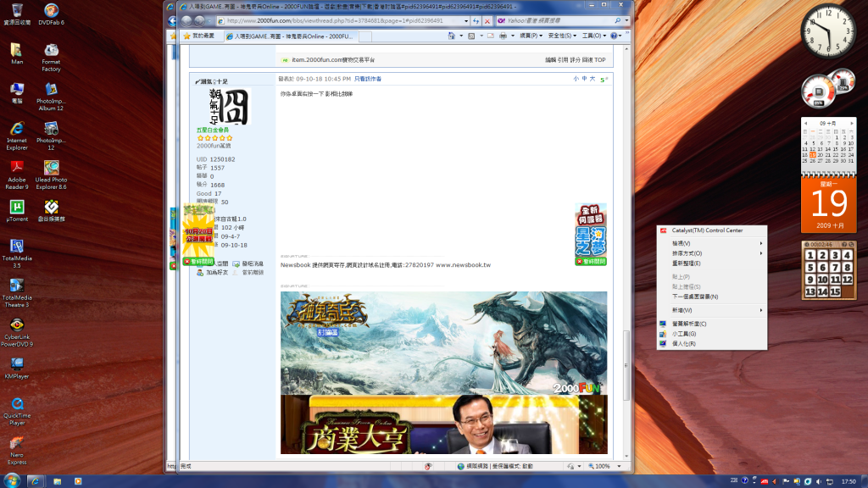The image size is (868, 488).
Task: Open the zoom level 100% dropdown
Action: (619, 467)
